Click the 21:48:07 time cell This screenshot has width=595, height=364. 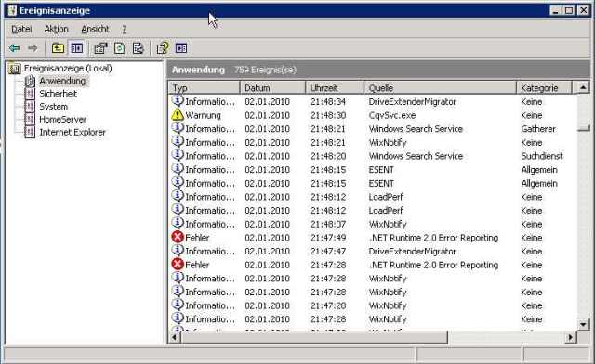328,224
